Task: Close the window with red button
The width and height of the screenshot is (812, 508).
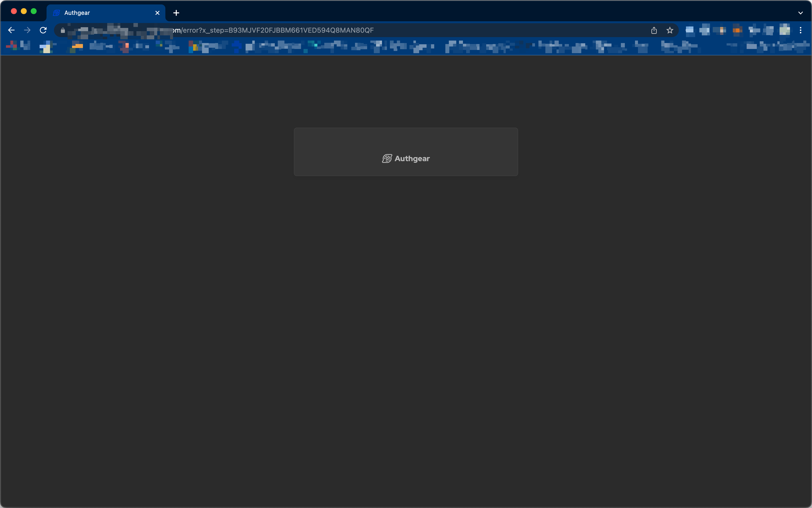Action: (x=14, y=11)
